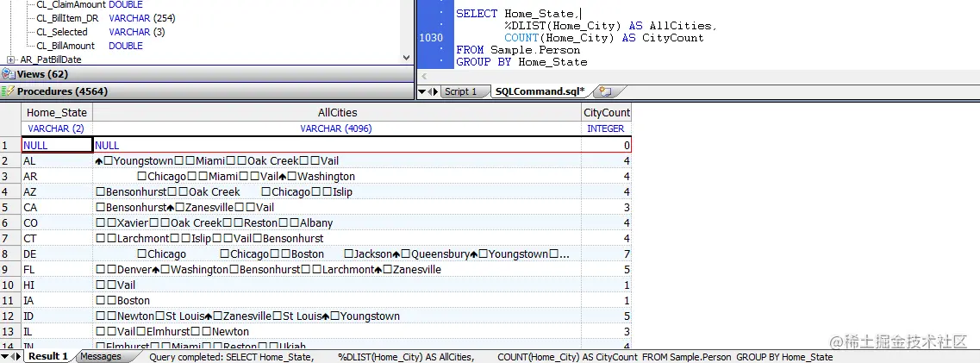980x363 pixels.
Task: Expand the Procedures (4564) section
Action: click(206, 91)
